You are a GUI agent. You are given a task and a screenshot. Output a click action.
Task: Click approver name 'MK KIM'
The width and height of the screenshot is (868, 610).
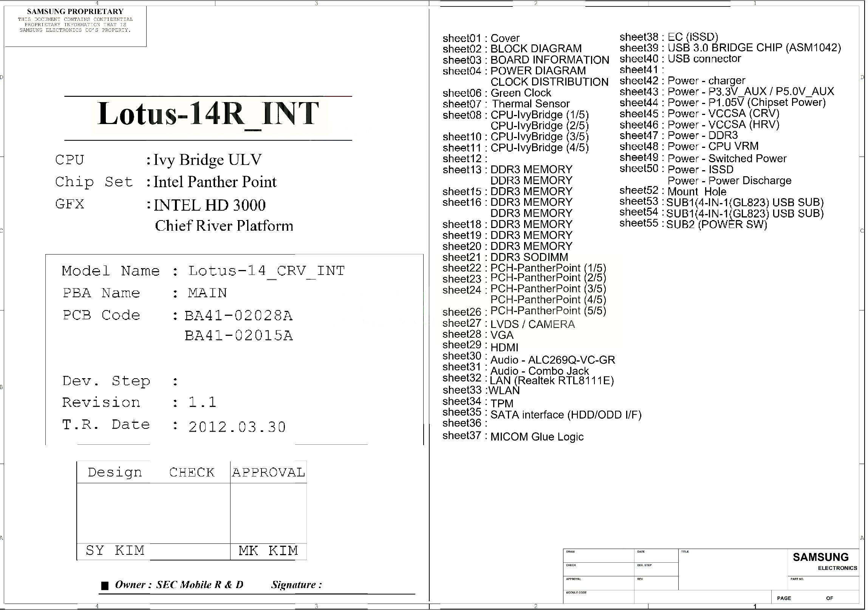(268, 551)
